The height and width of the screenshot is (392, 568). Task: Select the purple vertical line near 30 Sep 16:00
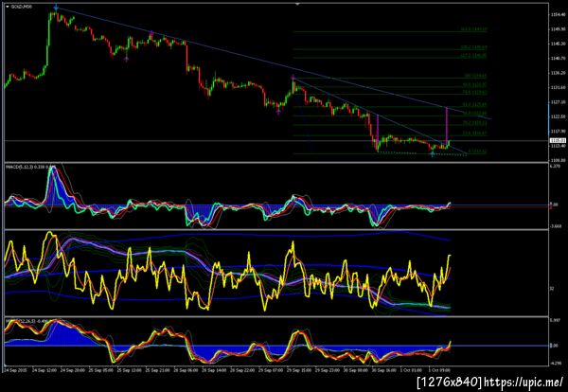click(378, 132)
